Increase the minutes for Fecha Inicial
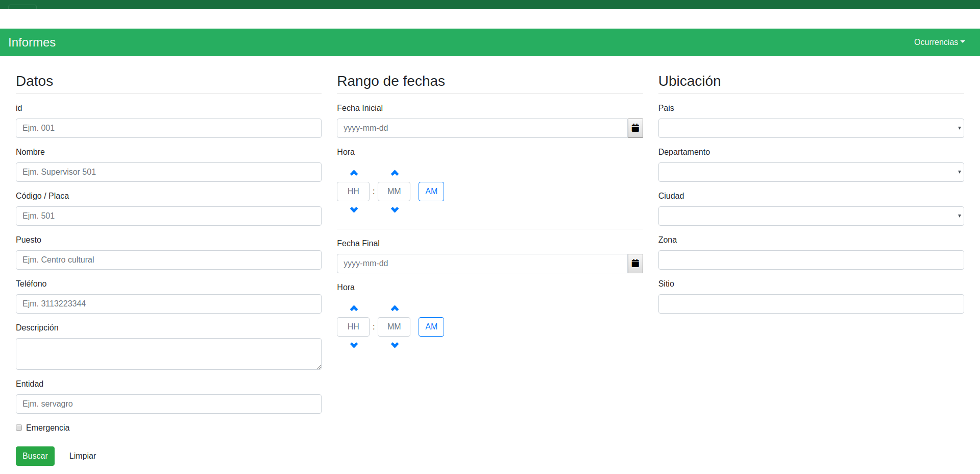980x474 pixels. (395, 173)
